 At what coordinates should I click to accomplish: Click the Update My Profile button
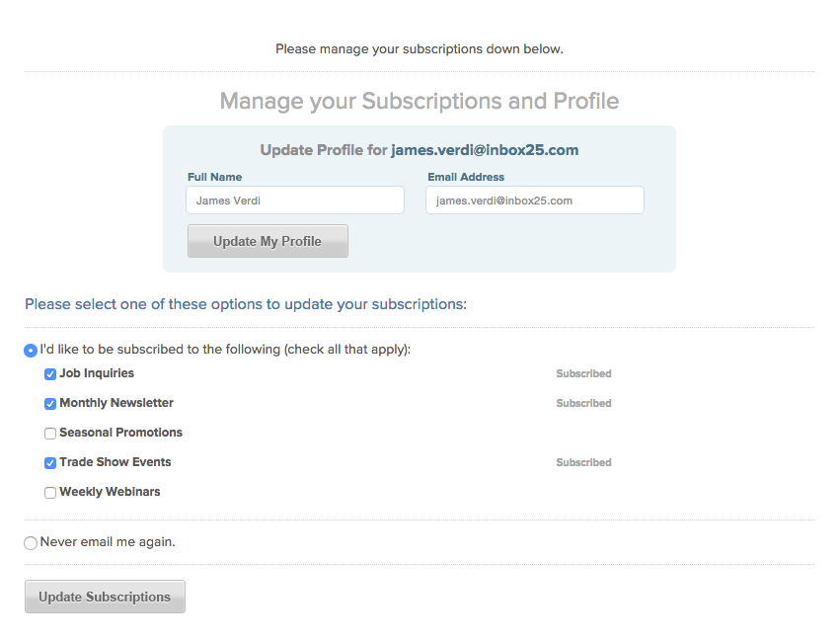[267, 241]
